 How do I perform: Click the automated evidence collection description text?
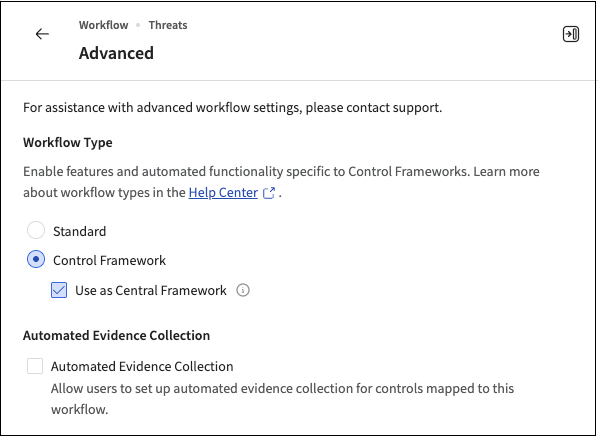282,399
